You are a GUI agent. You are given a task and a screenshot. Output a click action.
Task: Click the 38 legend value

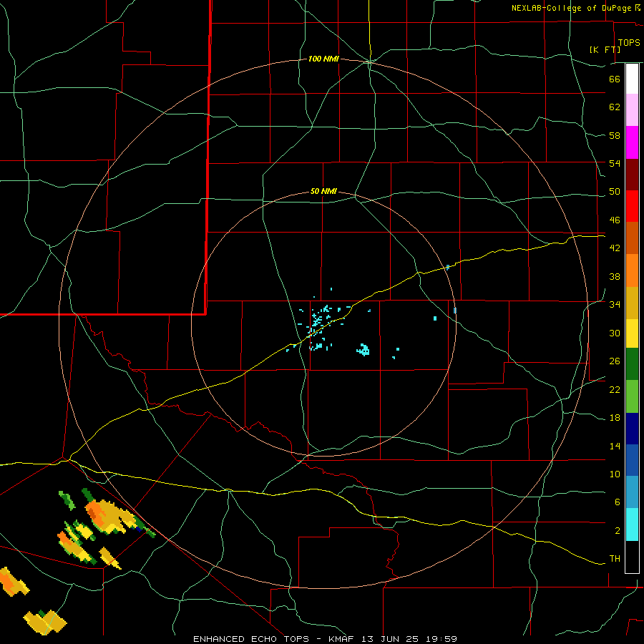coord(615,276)
